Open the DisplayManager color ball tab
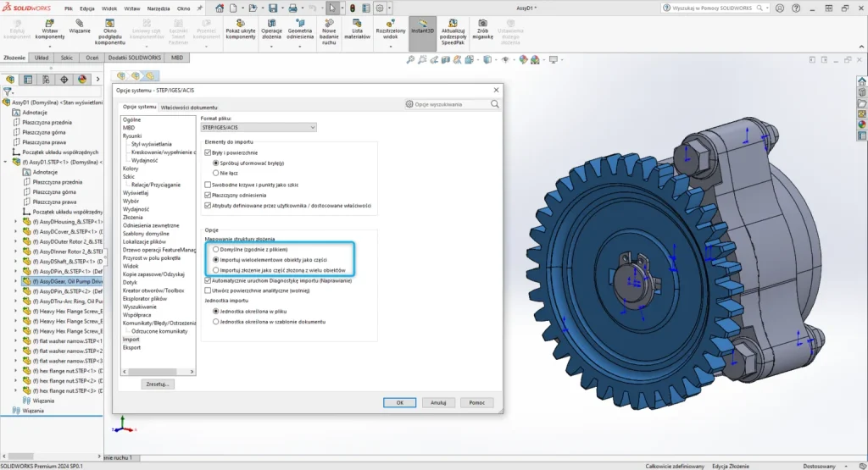This screenshot has height=470, width=868. pos(82,80)
